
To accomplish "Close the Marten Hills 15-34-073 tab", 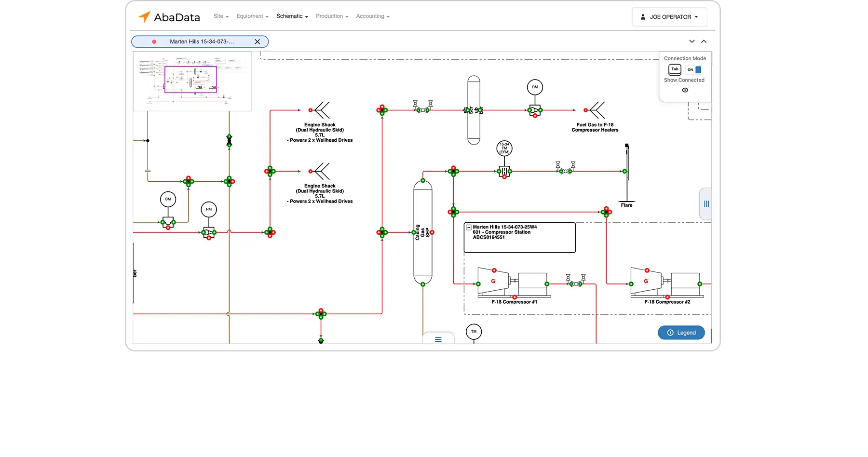I will [258, 42].
